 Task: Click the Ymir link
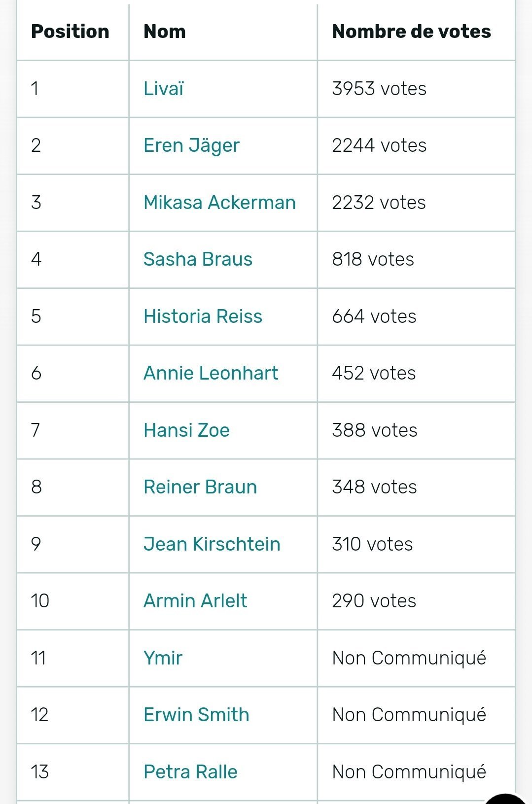pyautogui.click(x=163, y=658)
